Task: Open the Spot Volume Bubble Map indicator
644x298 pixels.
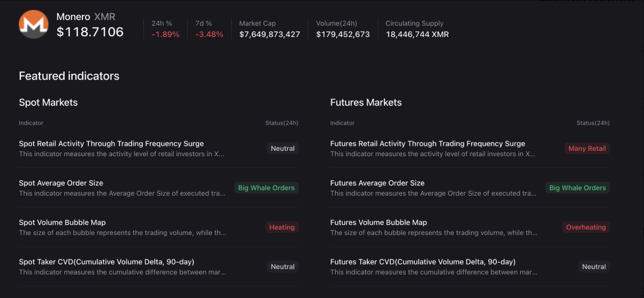Action: click(62, 223)
